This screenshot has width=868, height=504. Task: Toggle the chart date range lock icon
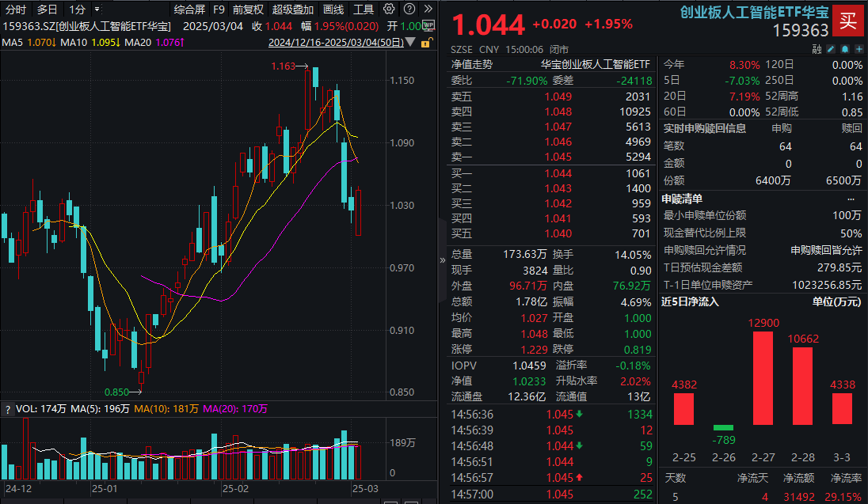pyautogui.click(x=426, y=43)
